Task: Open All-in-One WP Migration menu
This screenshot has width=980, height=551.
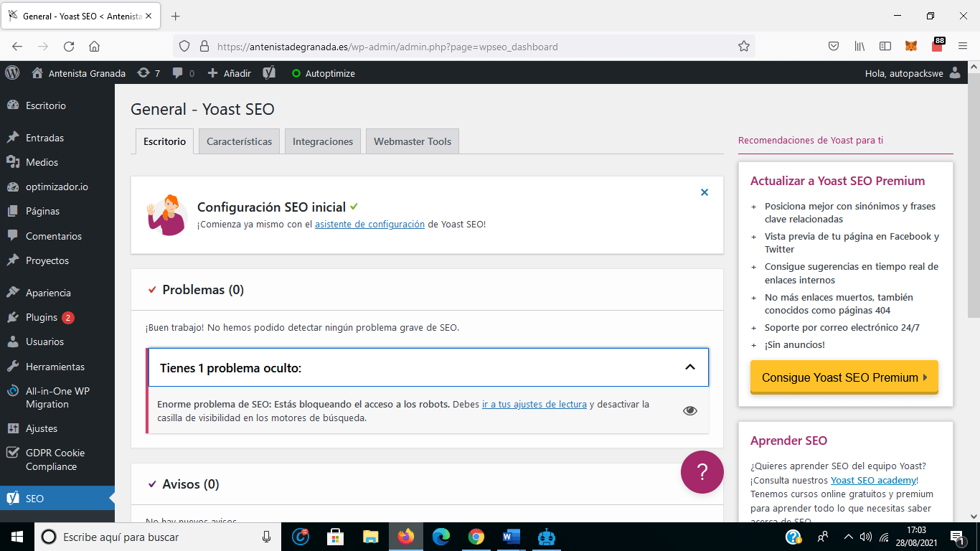Action: (x=57, y=397)
